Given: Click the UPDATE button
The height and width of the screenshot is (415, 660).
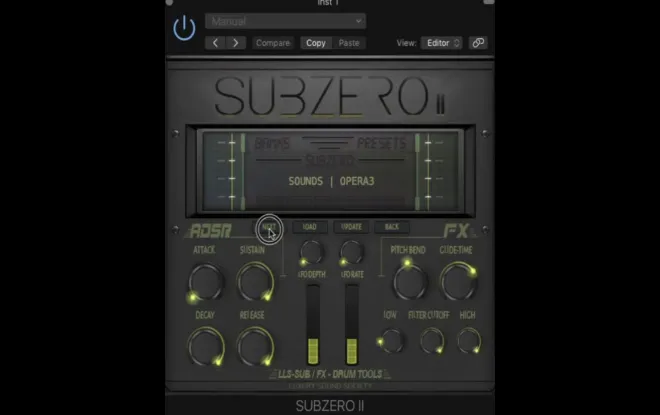Looking at the screenshot, I should click(351, 227).
